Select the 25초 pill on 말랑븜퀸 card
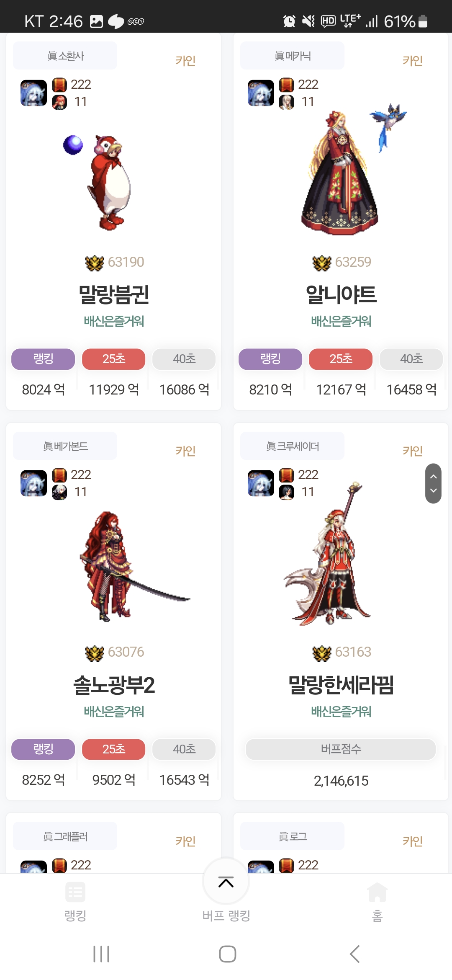This screenshot has height=980, width=452. pyautogui.click(x=113, y=359)
